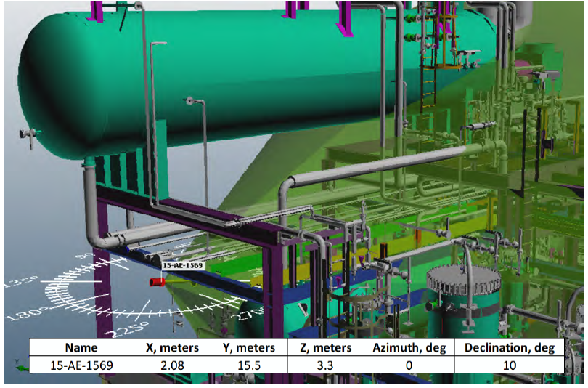Select the table cell reading 15-AE-1569
Image resolution: width=588 pixels, height=388 pixels.
[81, 365]
